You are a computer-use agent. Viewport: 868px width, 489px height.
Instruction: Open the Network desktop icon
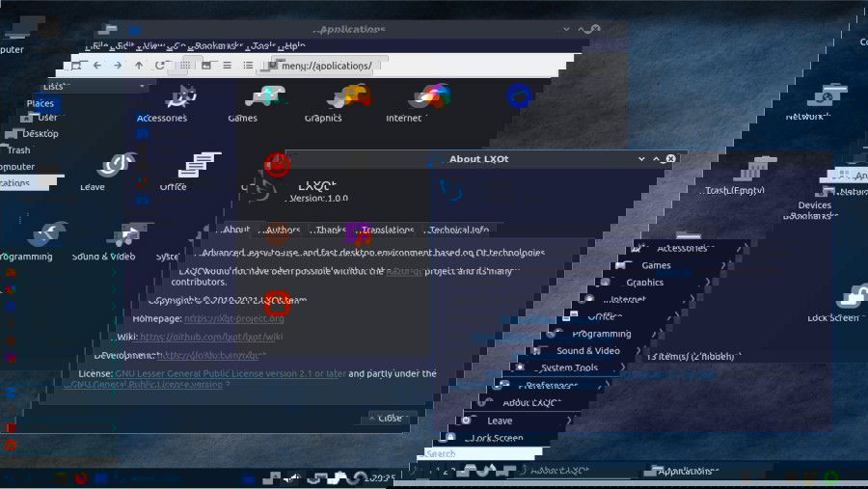[819, 102]
